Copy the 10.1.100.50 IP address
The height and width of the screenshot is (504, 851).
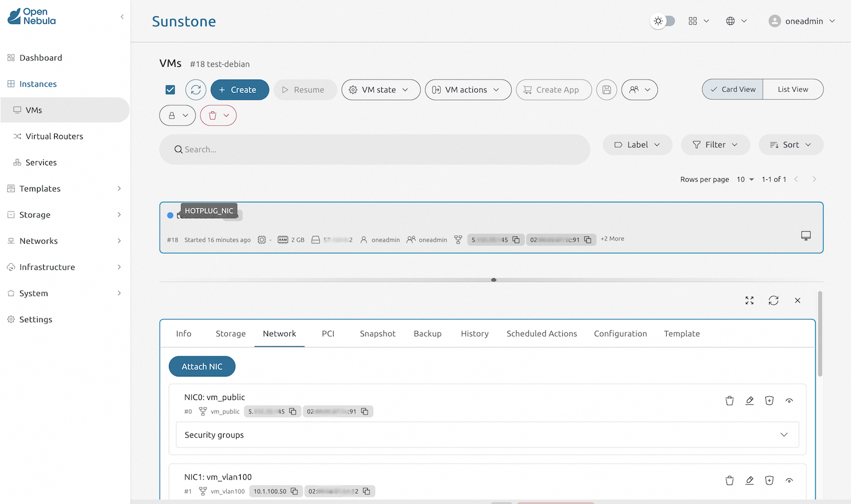coord(294,491)
